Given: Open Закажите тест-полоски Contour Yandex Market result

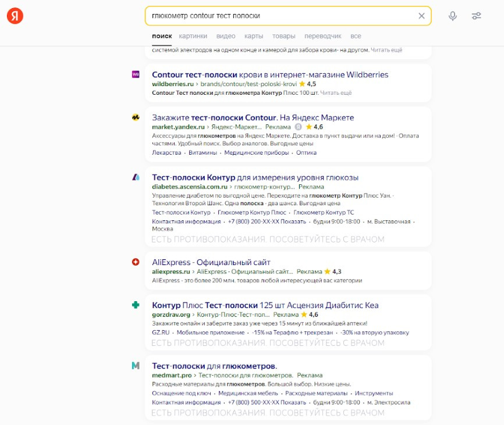Looking at the screenshot, I should (x=253, y=117).
